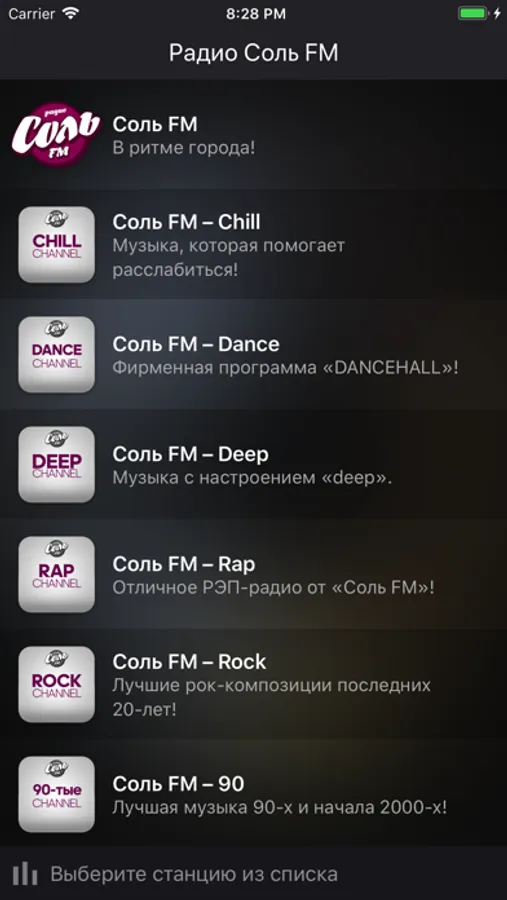Click the Радио Соль FM header title
The image size is (507, 900).
coord(253,53)
